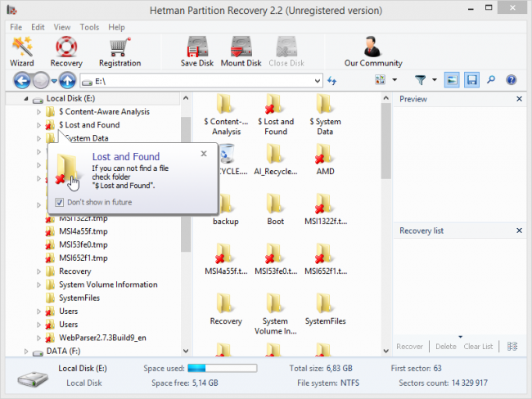Open the view mode dropdown arrow
This screenshot has width=532, height=399.
tap(394, 80)
